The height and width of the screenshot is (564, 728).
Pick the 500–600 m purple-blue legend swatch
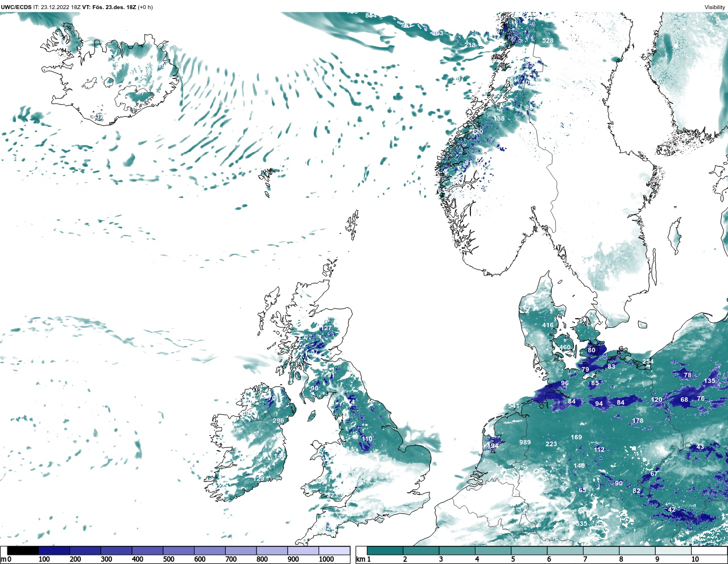click(x=179, y=551)
